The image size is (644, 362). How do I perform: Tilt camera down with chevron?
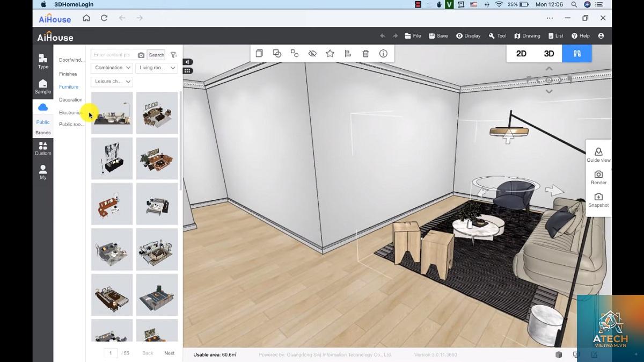(x=549, y=91)
